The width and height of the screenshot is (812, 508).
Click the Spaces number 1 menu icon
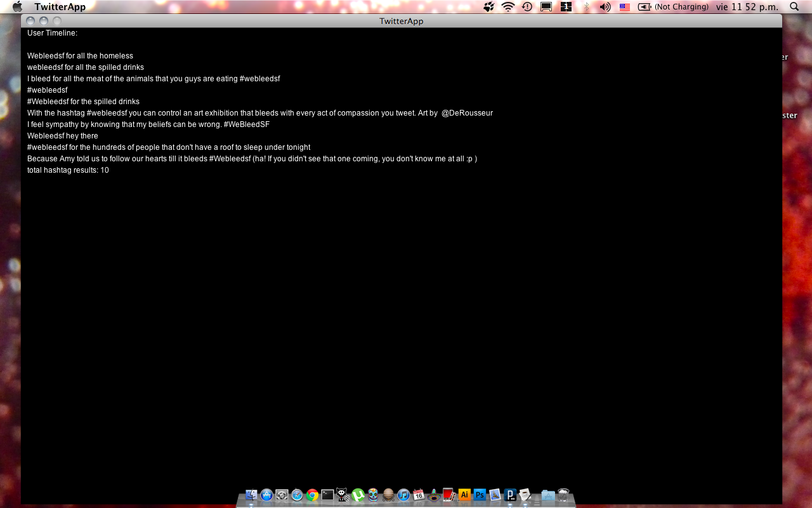(566, 7)
